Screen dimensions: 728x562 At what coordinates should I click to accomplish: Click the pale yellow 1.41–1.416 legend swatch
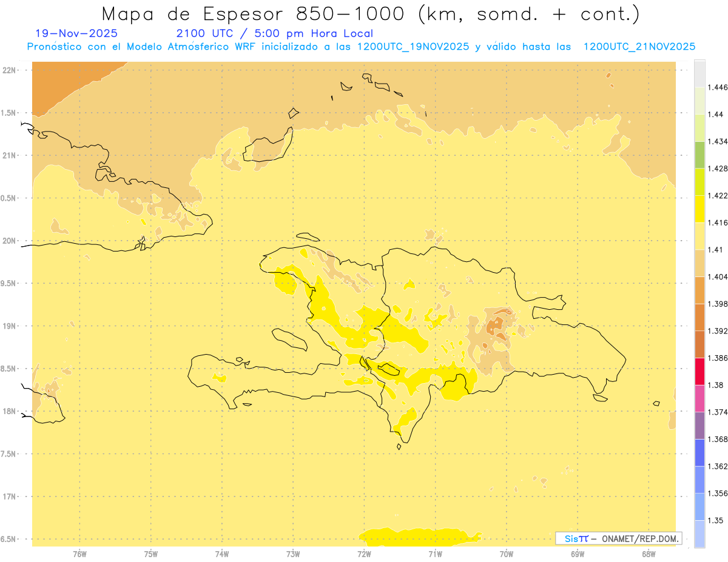(699, 236)
